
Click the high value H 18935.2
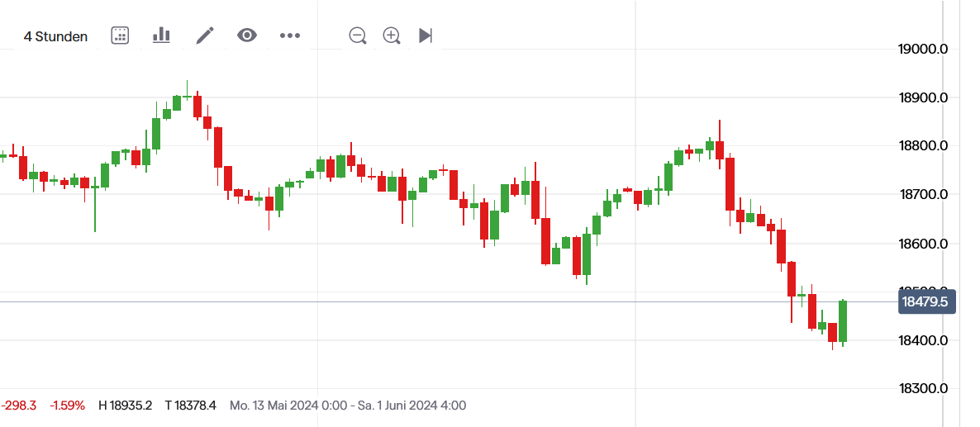tap(125, 406)
